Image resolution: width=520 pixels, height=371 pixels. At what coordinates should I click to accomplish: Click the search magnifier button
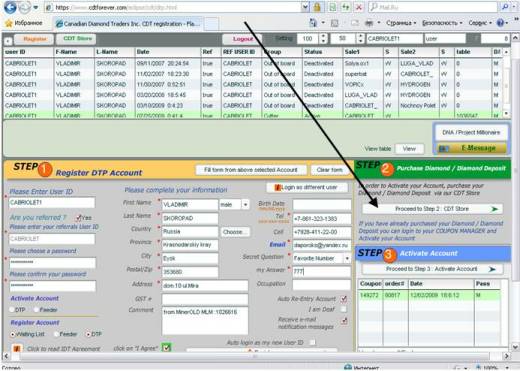point(505,7)
